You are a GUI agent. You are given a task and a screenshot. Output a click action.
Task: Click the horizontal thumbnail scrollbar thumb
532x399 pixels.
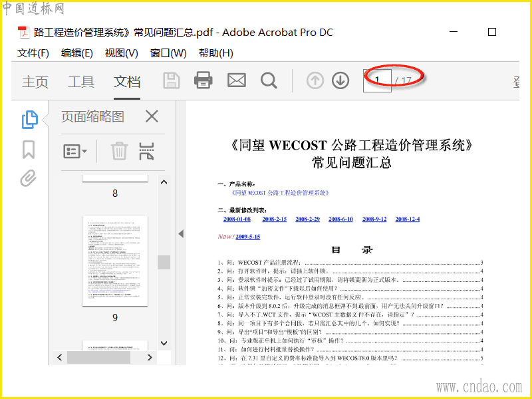[98, 357]
